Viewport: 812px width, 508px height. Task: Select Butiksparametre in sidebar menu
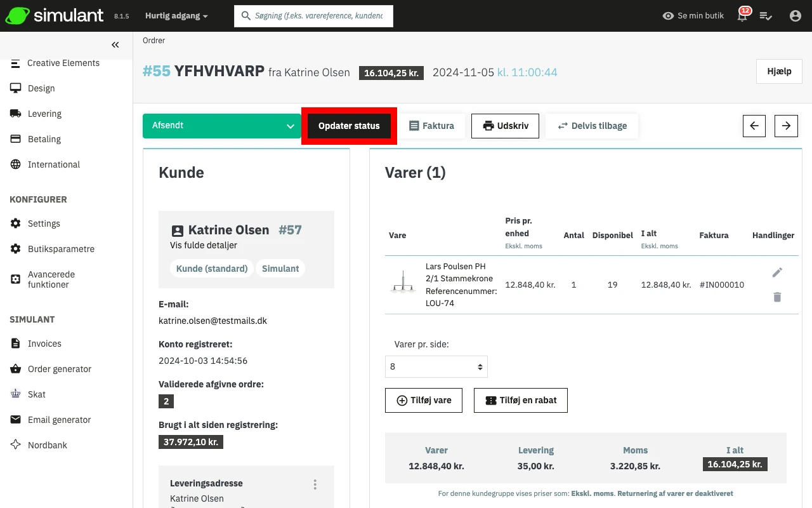(x=61, y=249)
